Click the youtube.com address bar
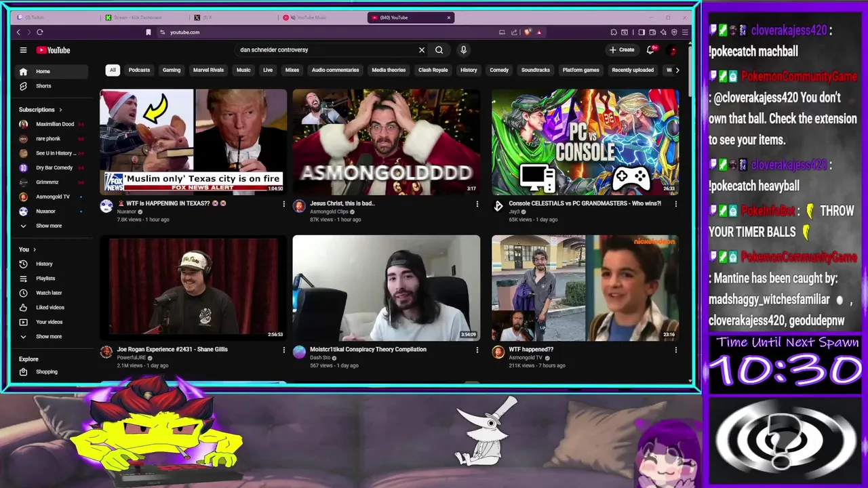 (325, 33)
